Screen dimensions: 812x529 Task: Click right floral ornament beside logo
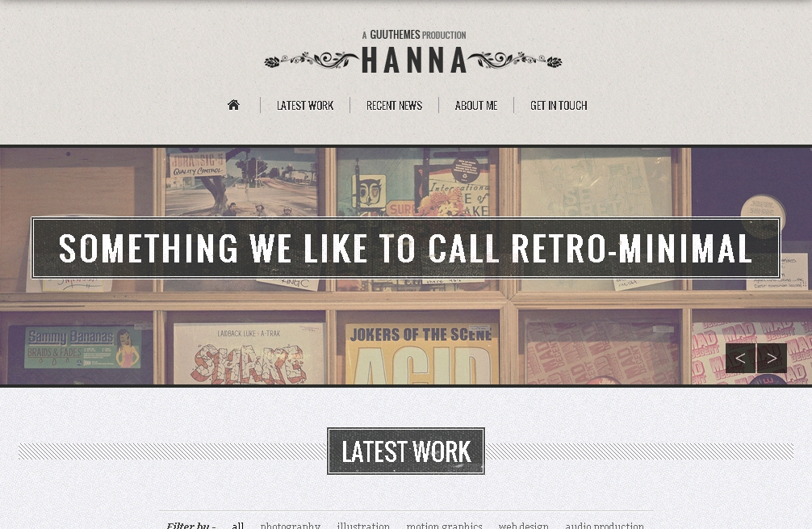coord(515,60)
